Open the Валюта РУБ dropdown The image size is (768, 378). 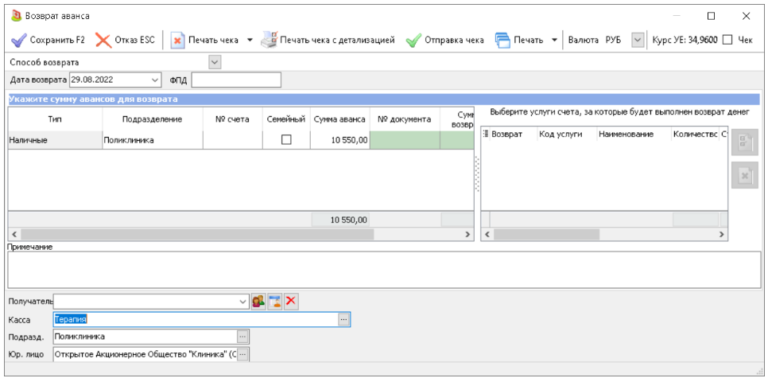(x=637, y=40)
